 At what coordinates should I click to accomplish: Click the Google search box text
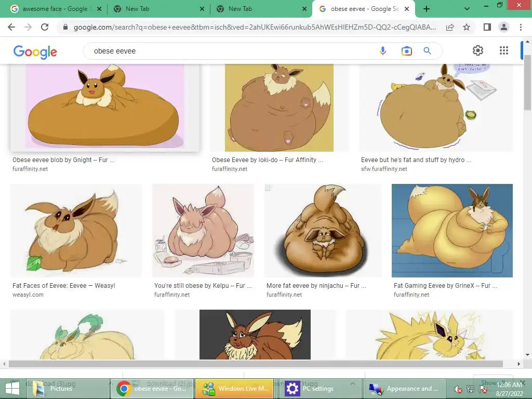click(115, 51)
